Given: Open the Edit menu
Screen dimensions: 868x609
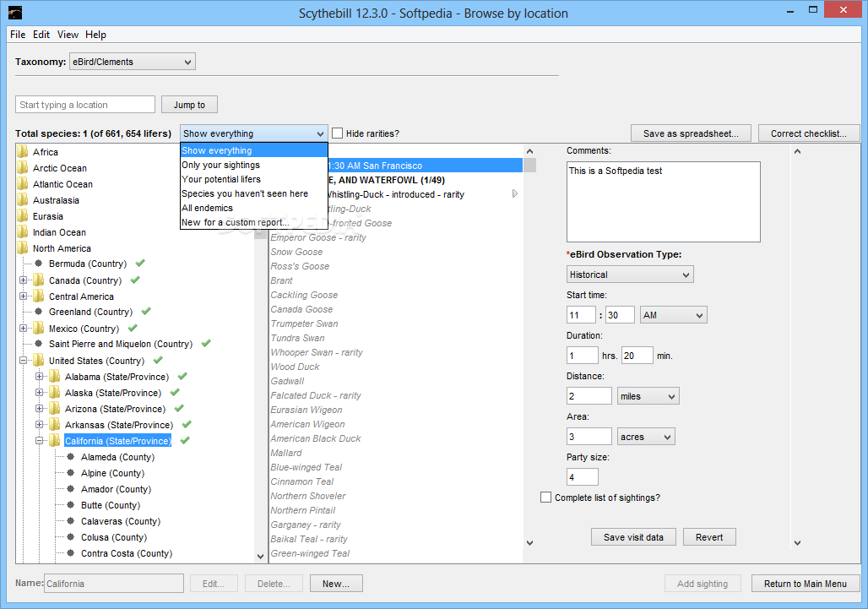Looking at the screenshot, I should 41,35.
